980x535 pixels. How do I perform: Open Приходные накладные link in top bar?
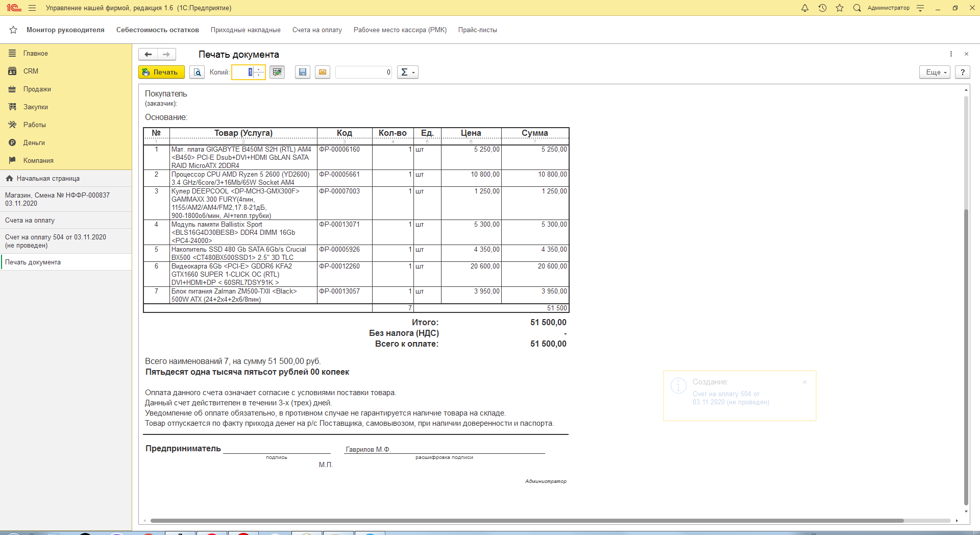point(246,30)
